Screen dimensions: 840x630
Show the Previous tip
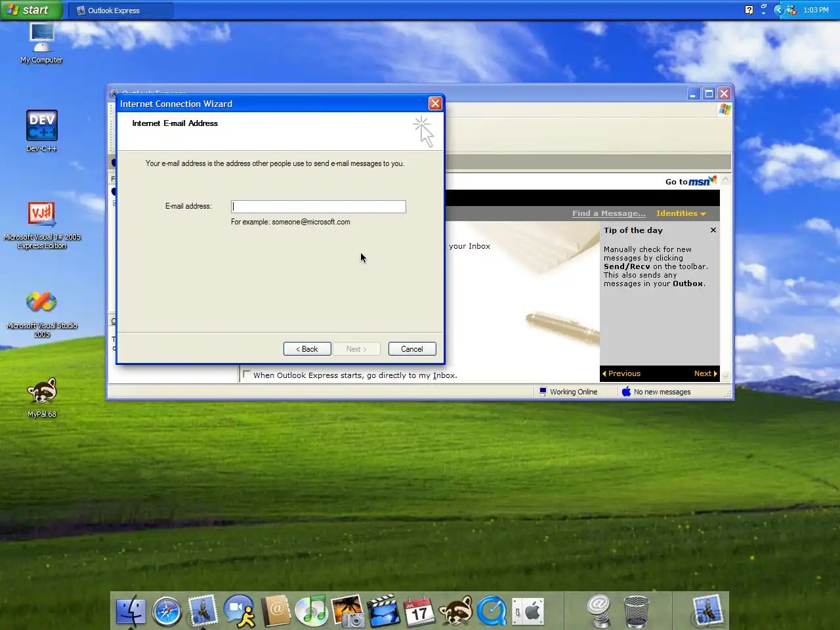[621, 373]
